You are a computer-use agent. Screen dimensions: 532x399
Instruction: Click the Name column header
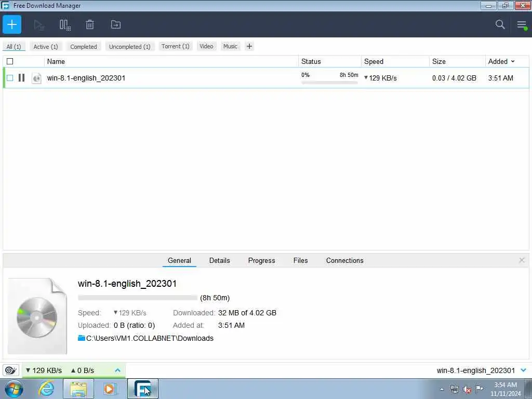(x=171, y=61)
